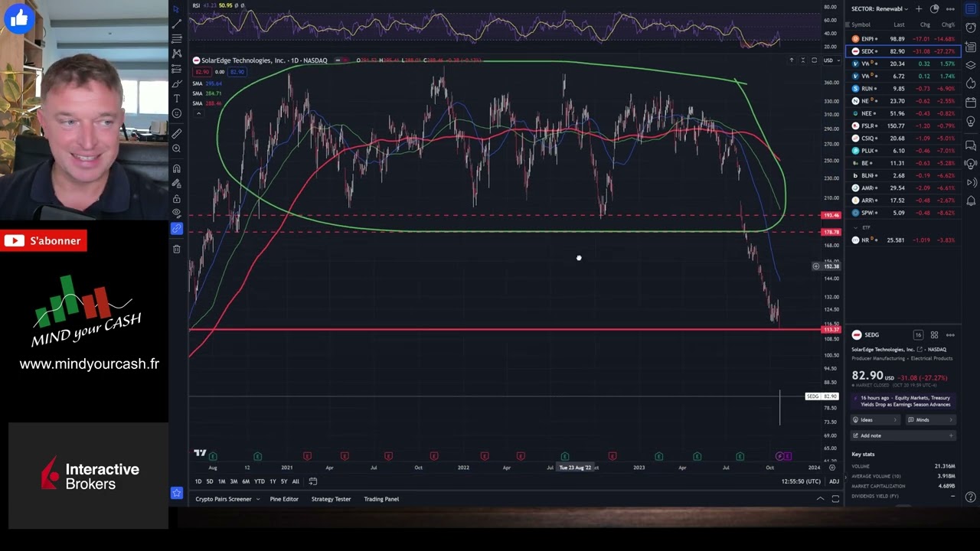Open the ideas lightbulb sidebar icon
The height and width of the screenshot is (551, 980).
[x=971, y=122]
